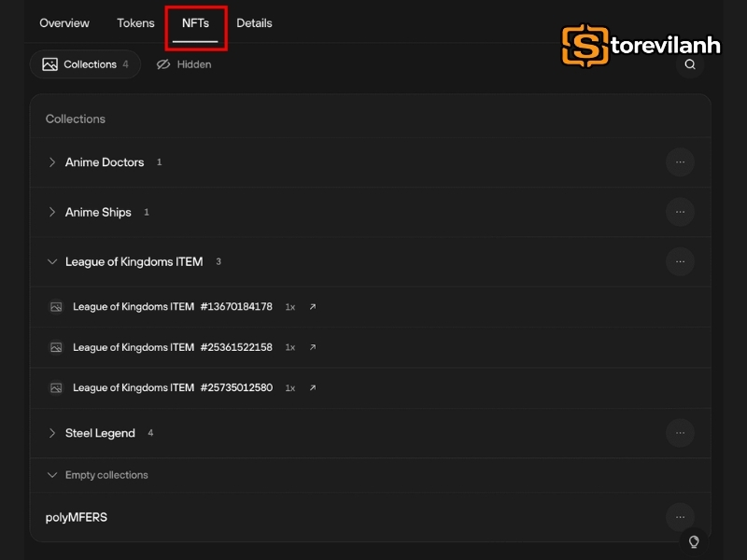
Task: Select League of Kingdoms ITEM #25735012580 text
Action: [x=173, y=387]
